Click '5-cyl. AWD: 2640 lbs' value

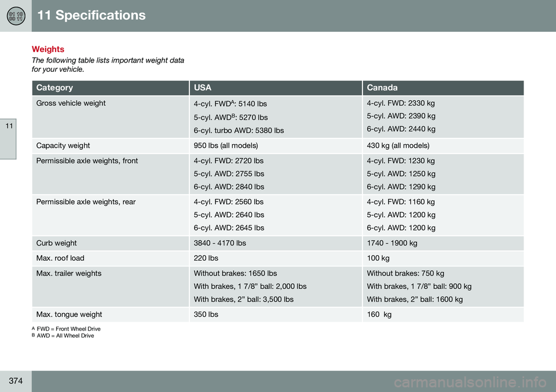coord(229,215)
